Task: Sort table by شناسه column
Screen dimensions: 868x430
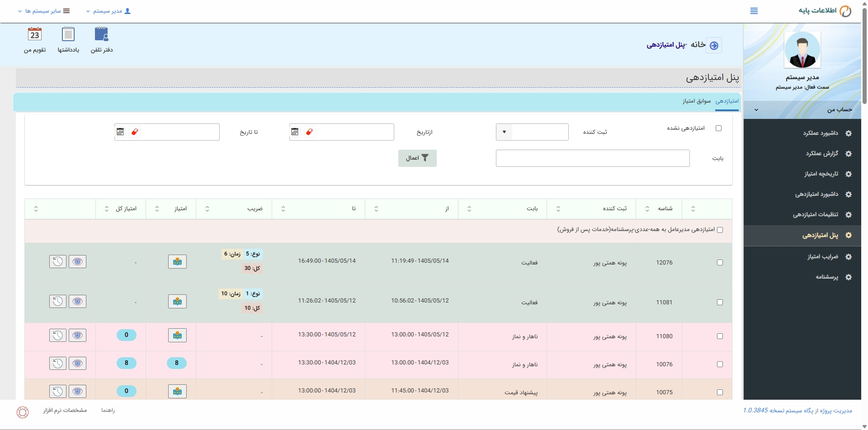Action: click(x=659, y=209)
